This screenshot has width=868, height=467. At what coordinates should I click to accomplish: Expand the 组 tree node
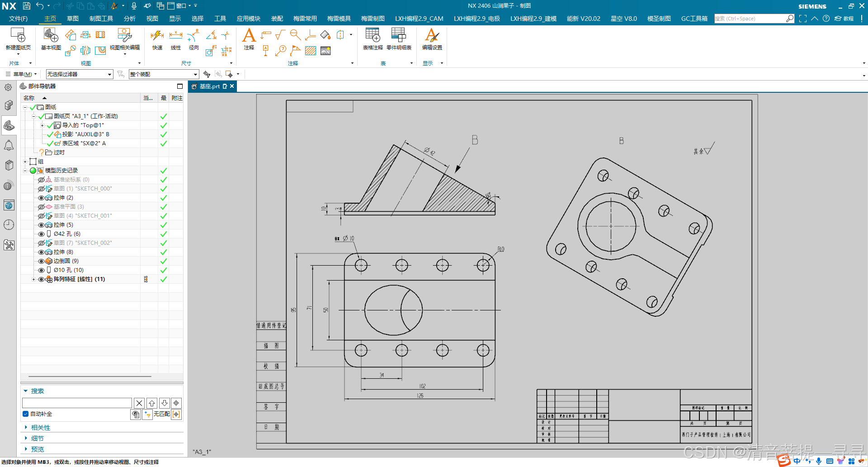[x=25, y=162]
